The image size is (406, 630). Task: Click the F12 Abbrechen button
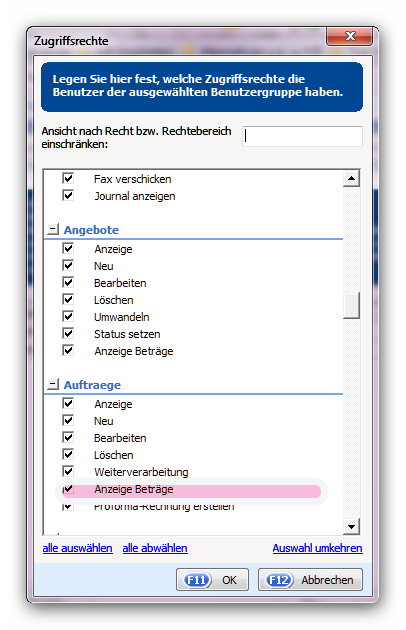click(310, 579)
